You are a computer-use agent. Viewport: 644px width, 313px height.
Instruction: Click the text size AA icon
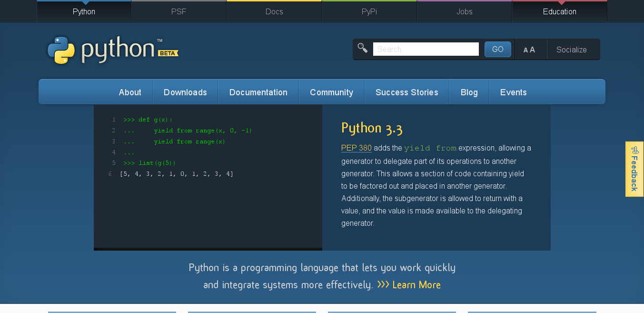coord(529,50)
